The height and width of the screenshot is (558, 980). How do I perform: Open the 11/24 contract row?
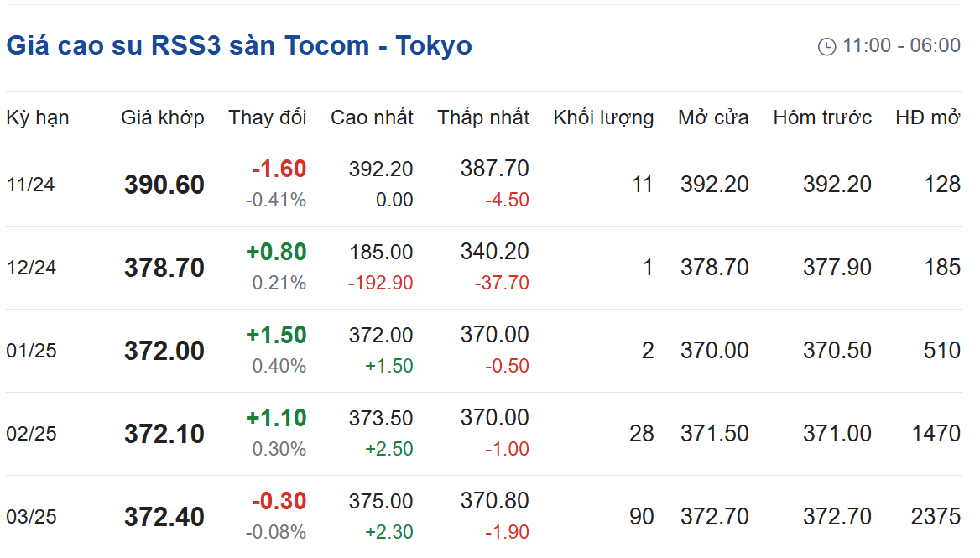click(484, 185)
